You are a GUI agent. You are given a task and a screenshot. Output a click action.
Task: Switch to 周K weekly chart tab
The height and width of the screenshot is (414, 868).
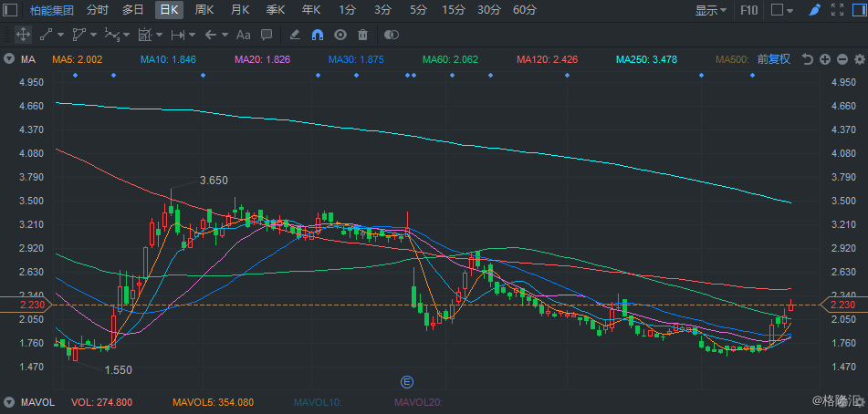[x=204, y=10]
